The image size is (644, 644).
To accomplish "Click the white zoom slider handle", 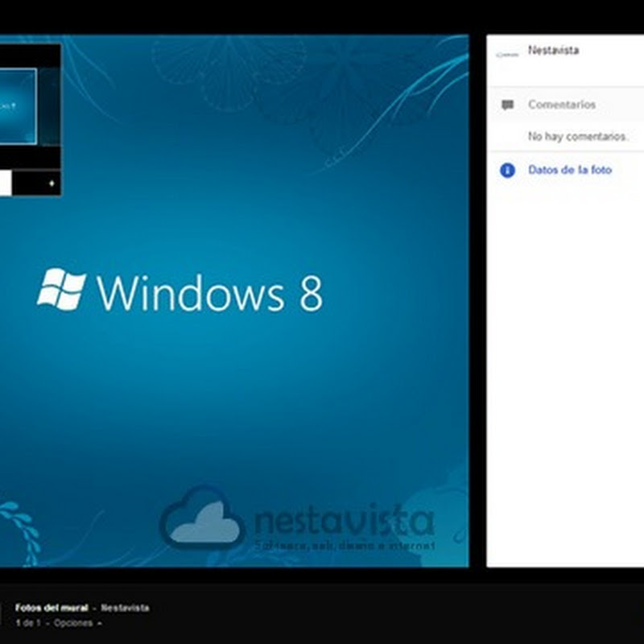I will (5, 184).
